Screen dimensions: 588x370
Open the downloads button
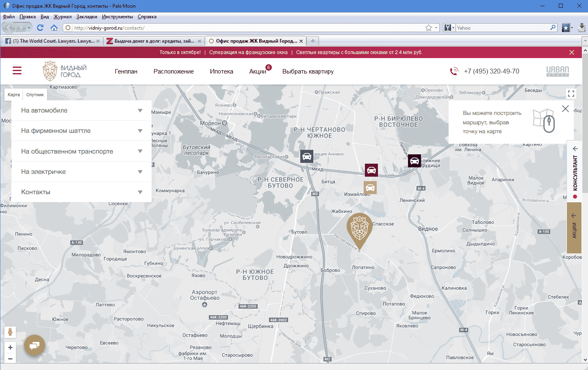(582, 28)
